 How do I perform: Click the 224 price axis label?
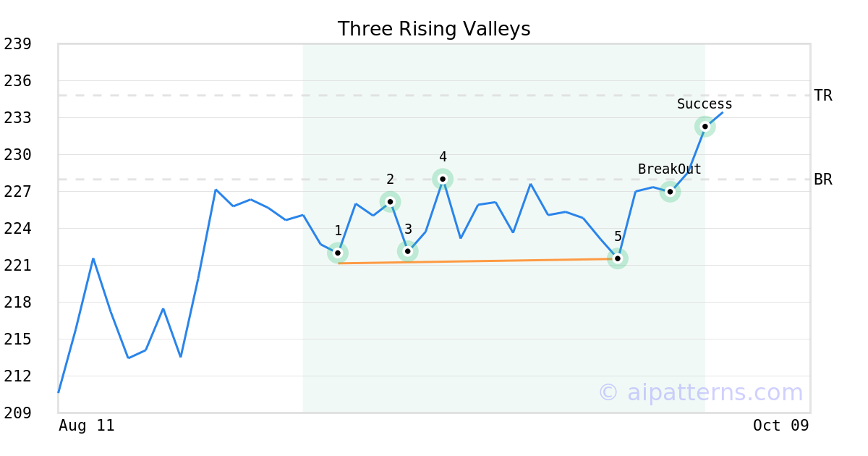(x=17, y=229)
